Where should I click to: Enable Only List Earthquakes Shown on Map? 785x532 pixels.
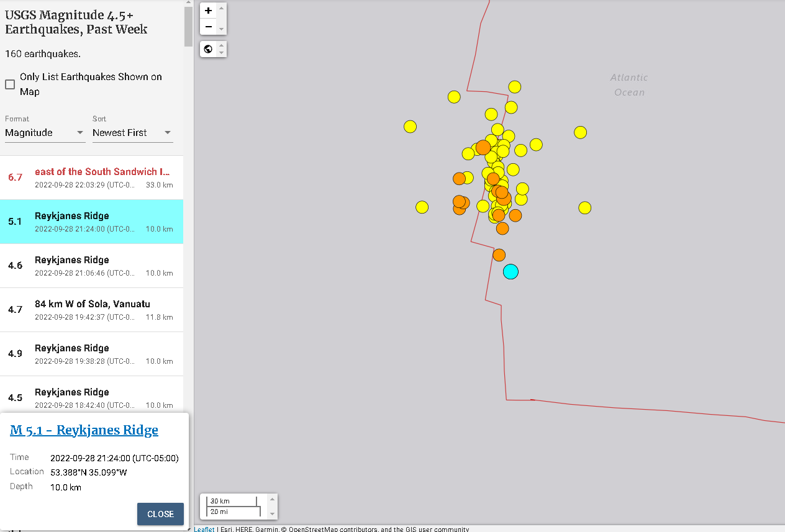[x=10, y=84]
